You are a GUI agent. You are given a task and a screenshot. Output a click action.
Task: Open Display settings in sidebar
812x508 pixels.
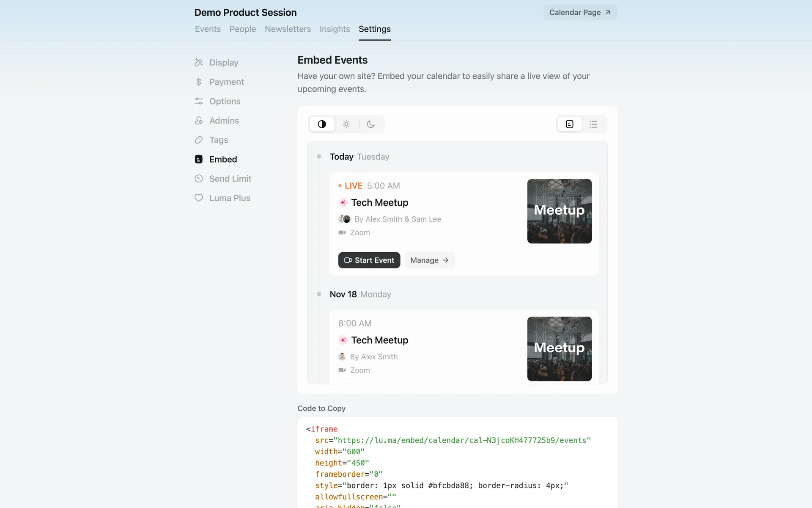[223, 63]
